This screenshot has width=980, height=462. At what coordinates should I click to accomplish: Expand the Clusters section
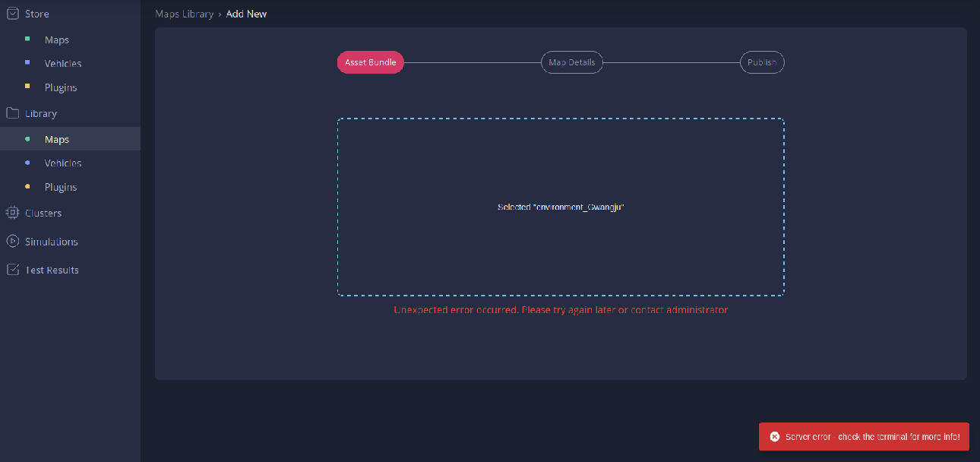coord(43,213)
